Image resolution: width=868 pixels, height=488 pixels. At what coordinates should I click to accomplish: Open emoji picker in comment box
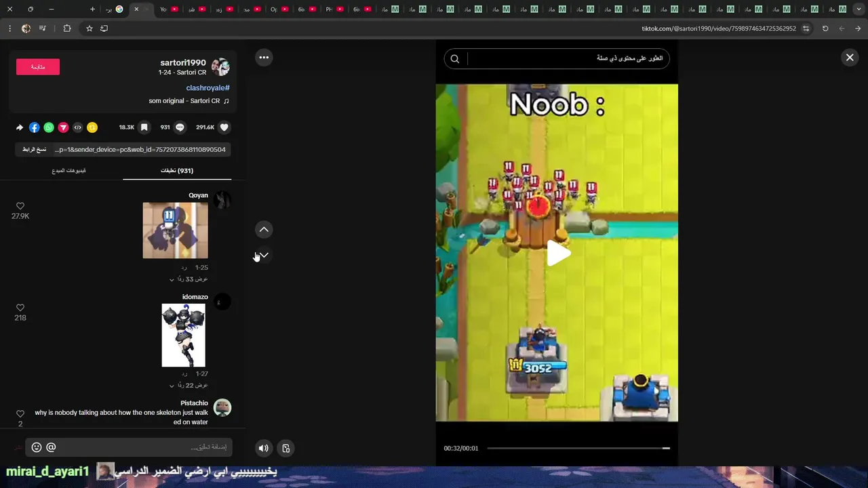(x=37, y=447)
